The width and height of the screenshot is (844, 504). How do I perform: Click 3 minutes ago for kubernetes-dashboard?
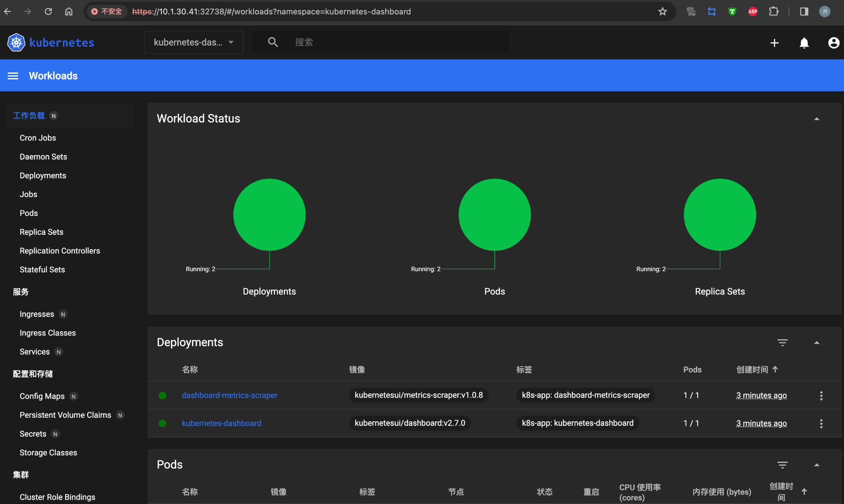coord(761,423)
